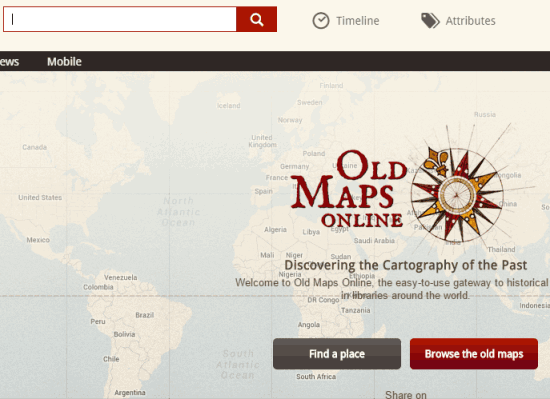The width and height of the screenshot is (550, 399).
Task: Click the Find a place button
Action: coord(337,354)
